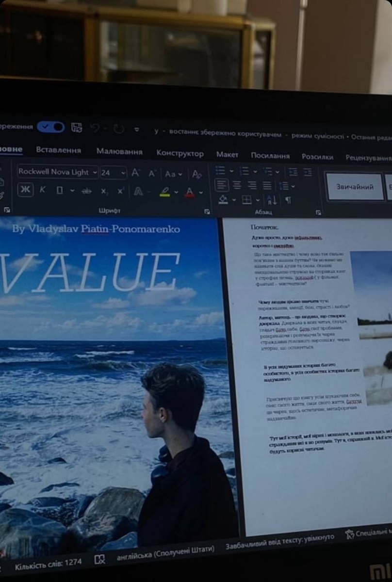Decrease font size with the smaller A icon
Image resolution: width=392 pixels, height=582 pixels.
click(x=152, y=174)
